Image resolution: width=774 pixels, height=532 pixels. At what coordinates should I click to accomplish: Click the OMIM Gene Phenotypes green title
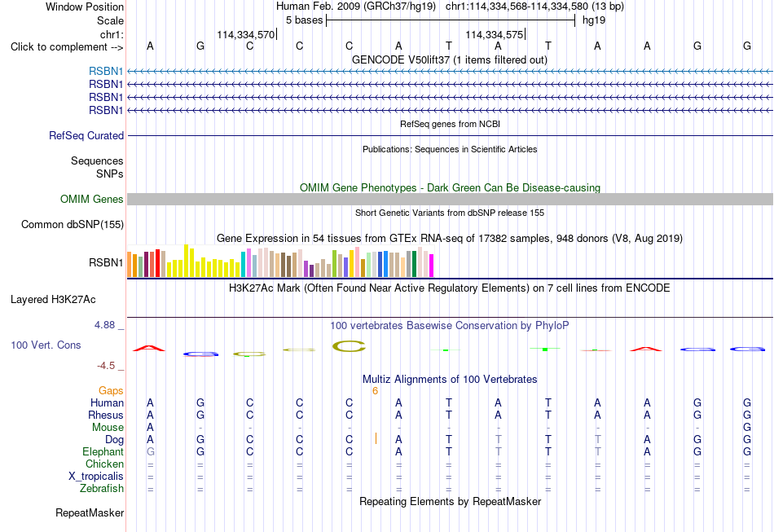451,188
